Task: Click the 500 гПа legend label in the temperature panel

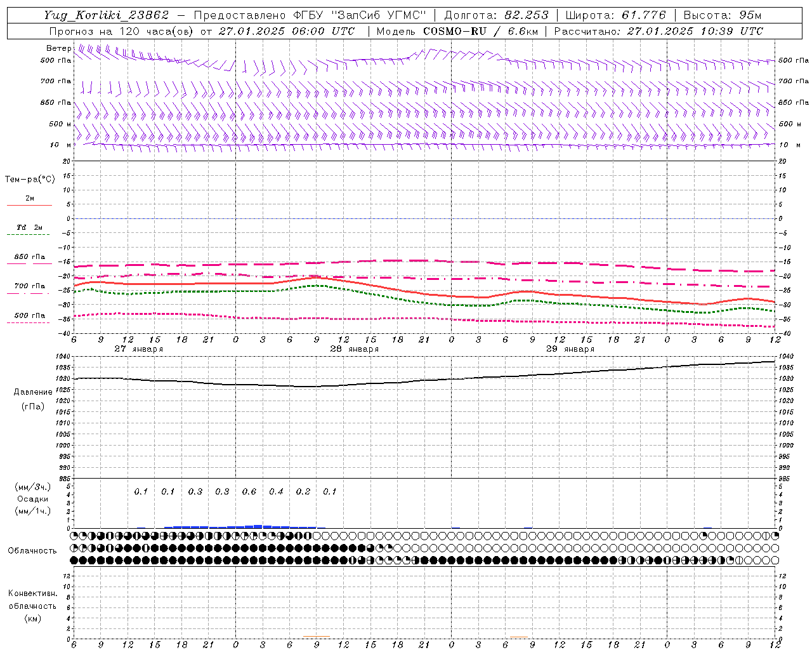Action: coord(30,315)
